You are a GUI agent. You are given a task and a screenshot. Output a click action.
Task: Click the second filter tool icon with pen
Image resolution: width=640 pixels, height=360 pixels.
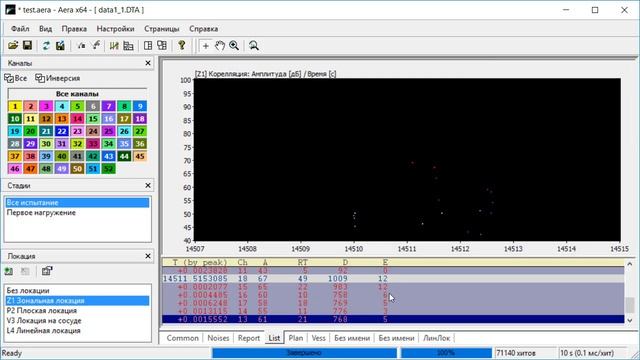click(96, 46)
